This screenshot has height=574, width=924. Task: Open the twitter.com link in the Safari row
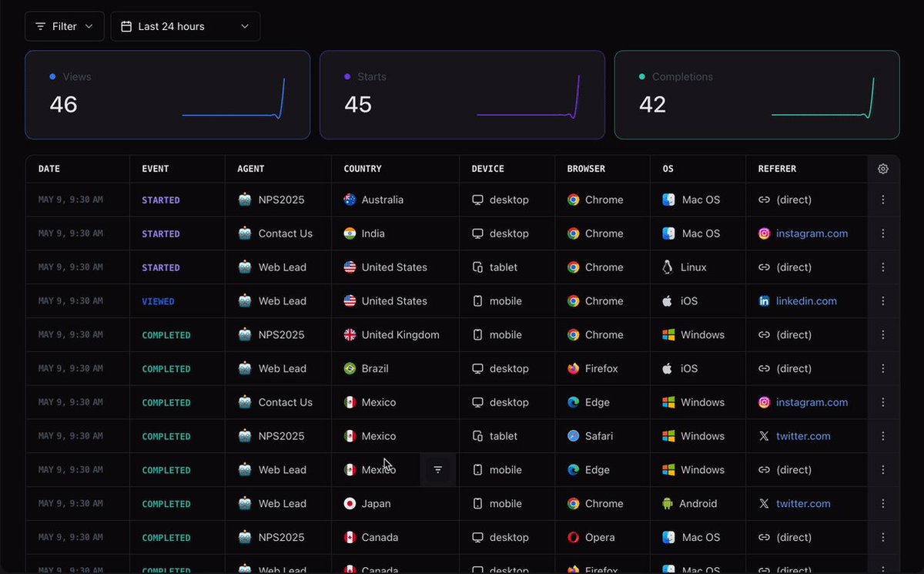pyautogui.click(x=803, y=436)
